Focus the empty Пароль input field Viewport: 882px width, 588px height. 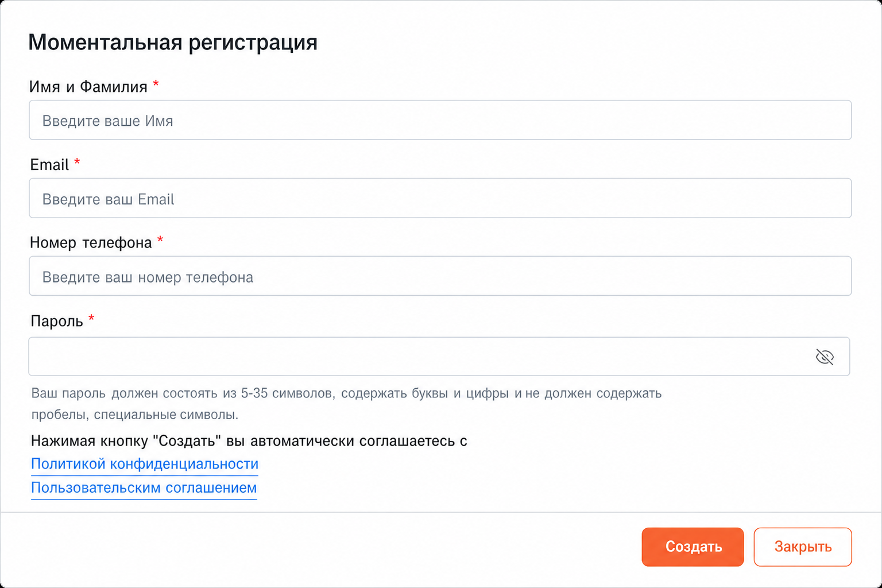click(x=439, y=357)
